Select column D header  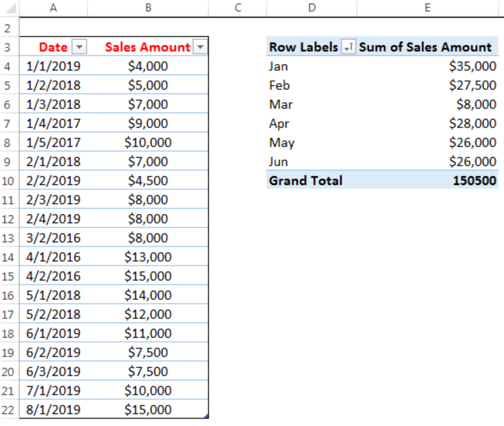pyautogui.click(x=312, y=8)
